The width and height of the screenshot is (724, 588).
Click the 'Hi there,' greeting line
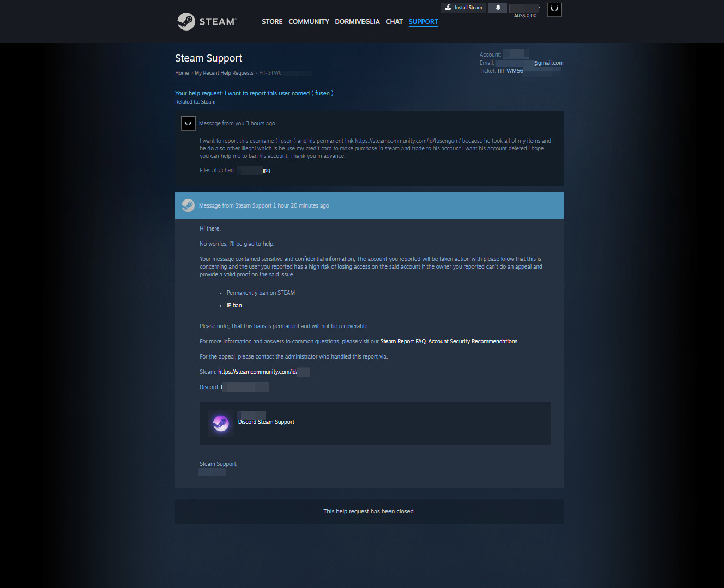[x=210, y=229]
